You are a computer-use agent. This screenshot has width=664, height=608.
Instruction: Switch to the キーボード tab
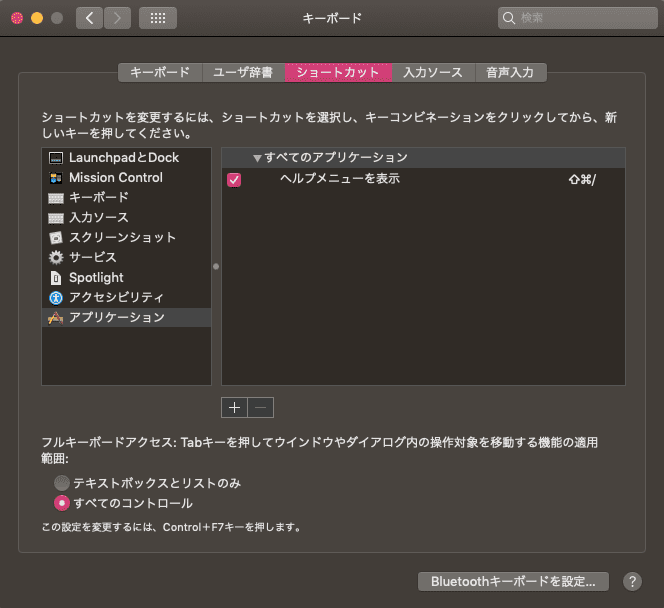(160, 72)
